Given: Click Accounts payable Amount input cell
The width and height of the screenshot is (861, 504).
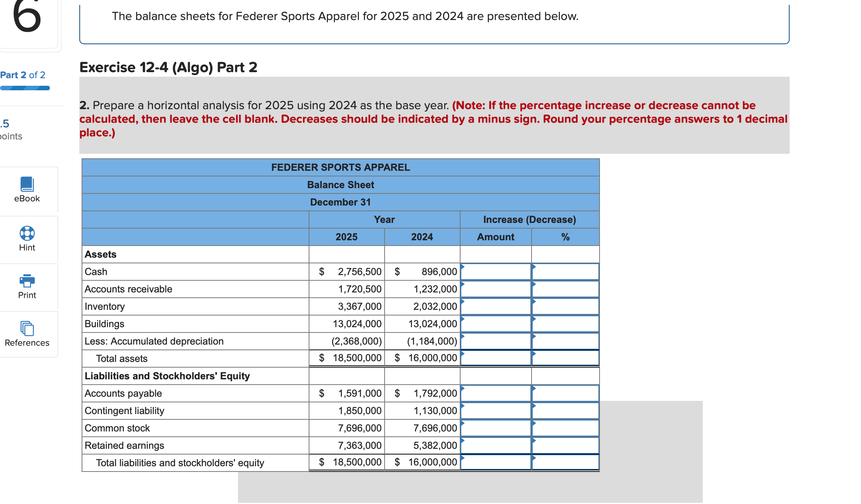Looking at the screenshot, I should coord(496,393).
